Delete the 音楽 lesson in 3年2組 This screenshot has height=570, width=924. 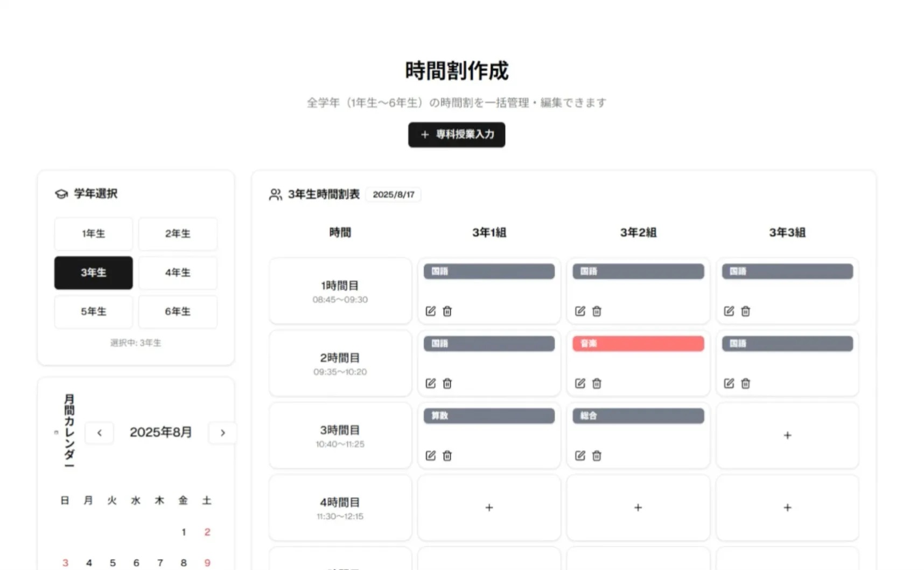tap(597, 383)
